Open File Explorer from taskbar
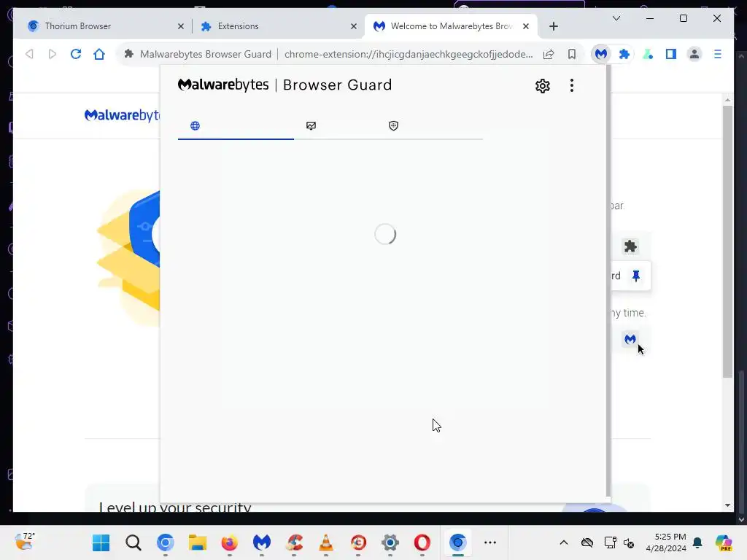 pyautogui.click(x=197, y=542)
